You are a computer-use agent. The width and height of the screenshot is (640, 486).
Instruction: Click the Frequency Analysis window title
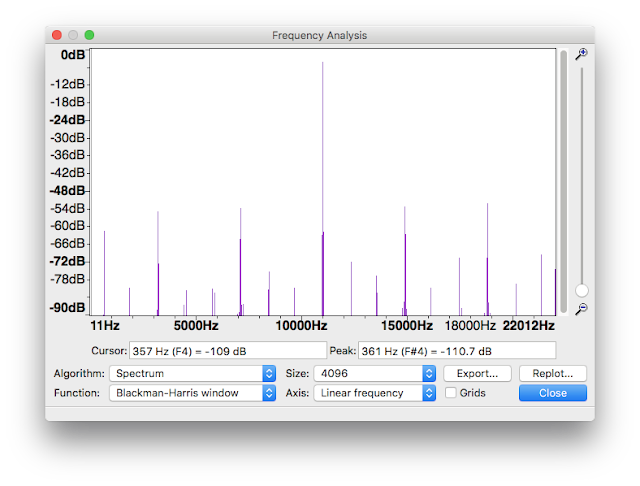tap(320, 36)
